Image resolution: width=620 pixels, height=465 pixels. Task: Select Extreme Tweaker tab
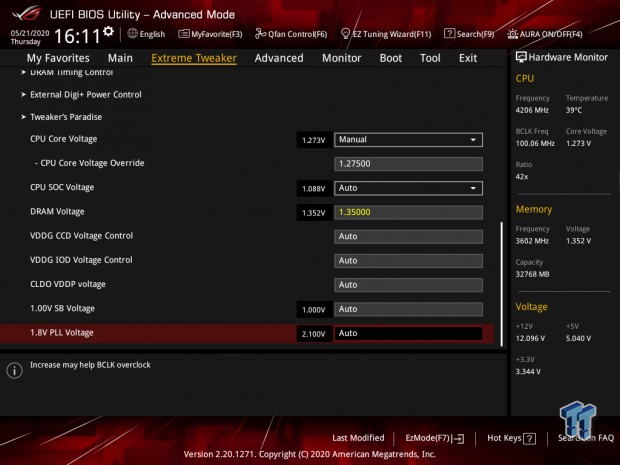pos(194,58)
